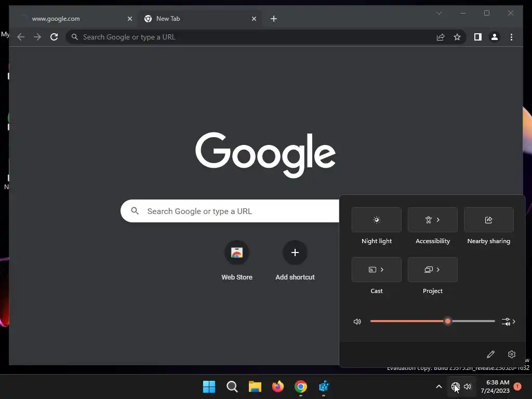Reload the current Chrome page
This screenshot has height=399, width=532.
54,37
